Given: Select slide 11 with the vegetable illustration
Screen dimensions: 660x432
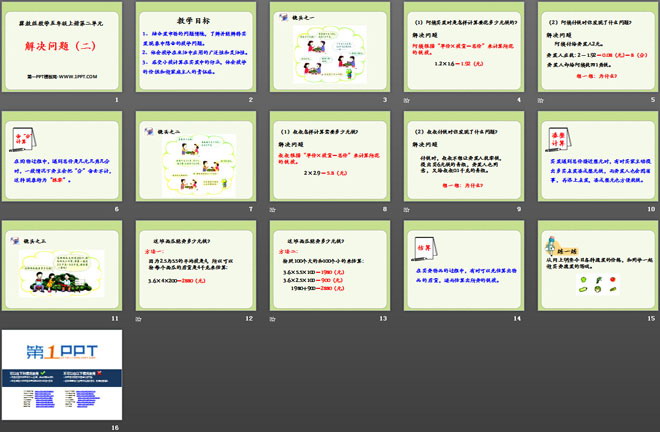Looking at the screenshot, I should (62, 265).
